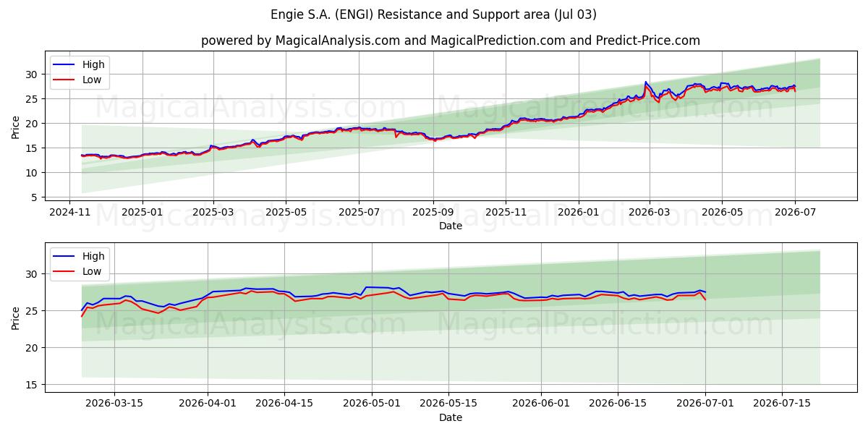Click the '2026-04-15' x-axis label
The height and width of the screenshot is (434, 868).
284,404
